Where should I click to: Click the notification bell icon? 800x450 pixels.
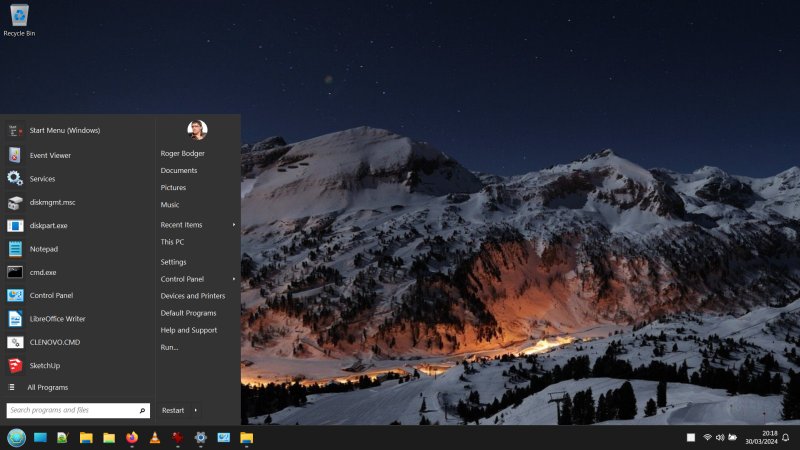pyautogui.click(x=786, y=438)
